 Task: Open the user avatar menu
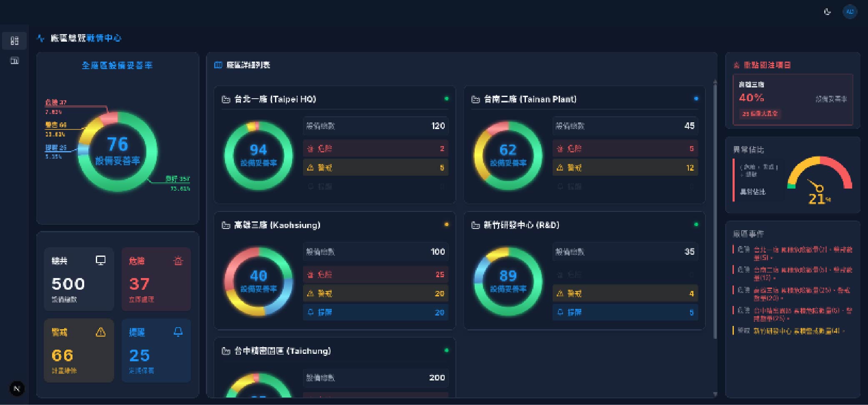click(850, 12)
